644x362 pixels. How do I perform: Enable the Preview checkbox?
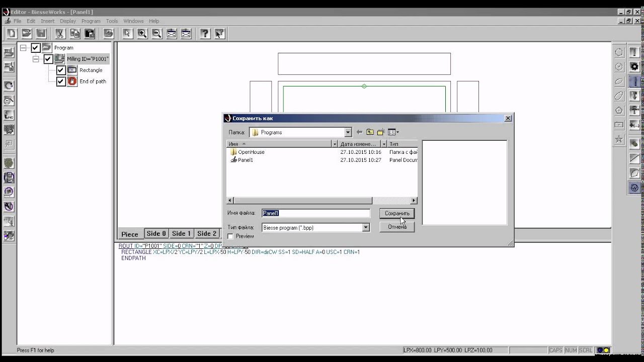230,236
